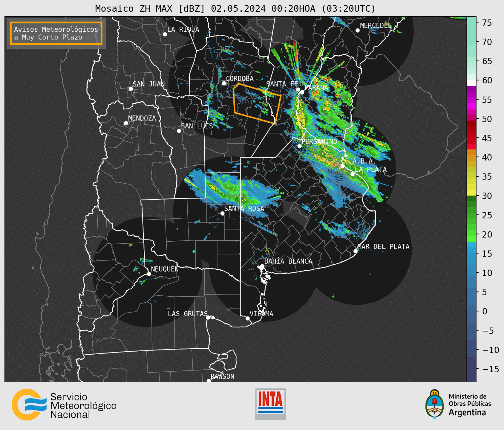Click the SAN LUIS city label
The image size is (504, 430).
tap(197, 126)
